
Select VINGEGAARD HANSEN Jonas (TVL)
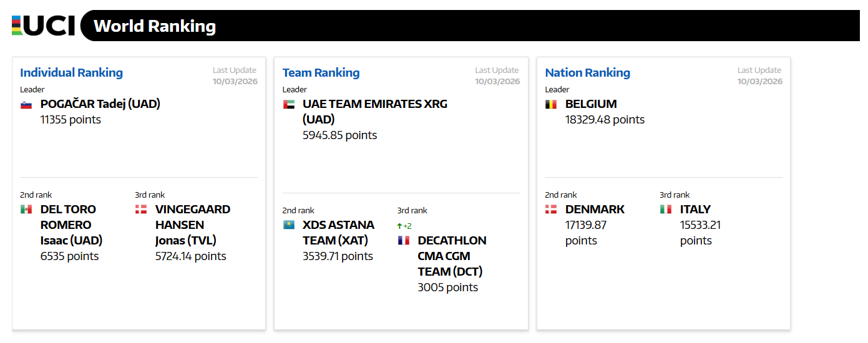[192, 225]
